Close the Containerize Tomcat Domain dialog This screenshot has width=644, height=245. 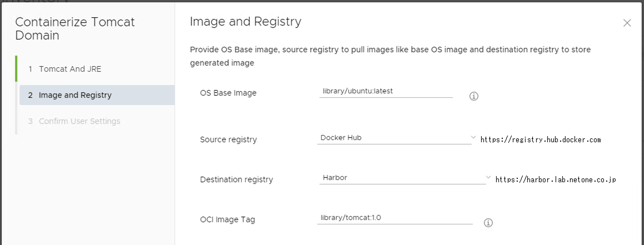tap(627, 23)
